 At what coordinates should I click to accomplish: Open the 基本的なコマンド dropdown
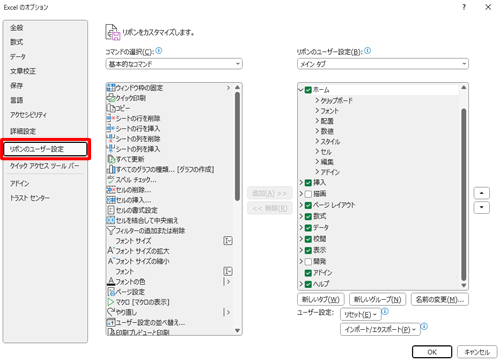tap(174, 64)
